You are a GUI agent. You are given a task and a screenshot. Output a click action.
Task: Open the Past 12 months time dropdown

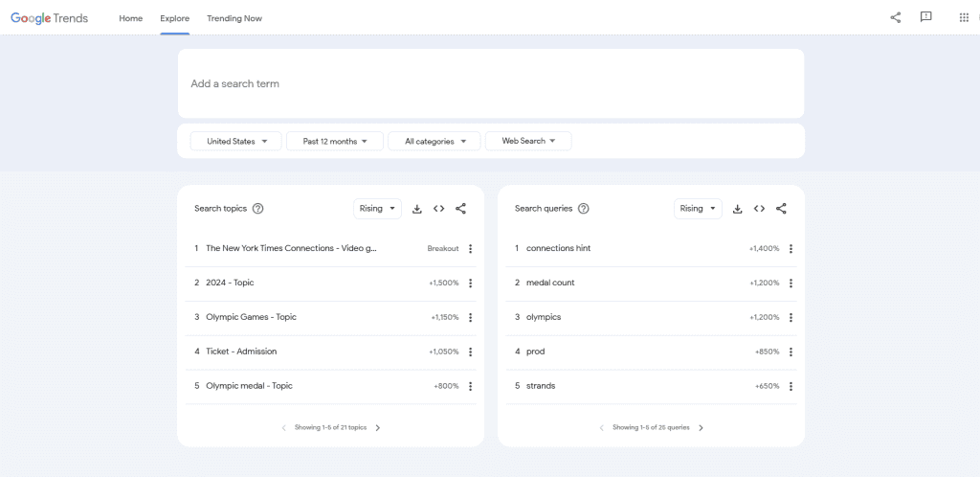(x=334, y=142)
